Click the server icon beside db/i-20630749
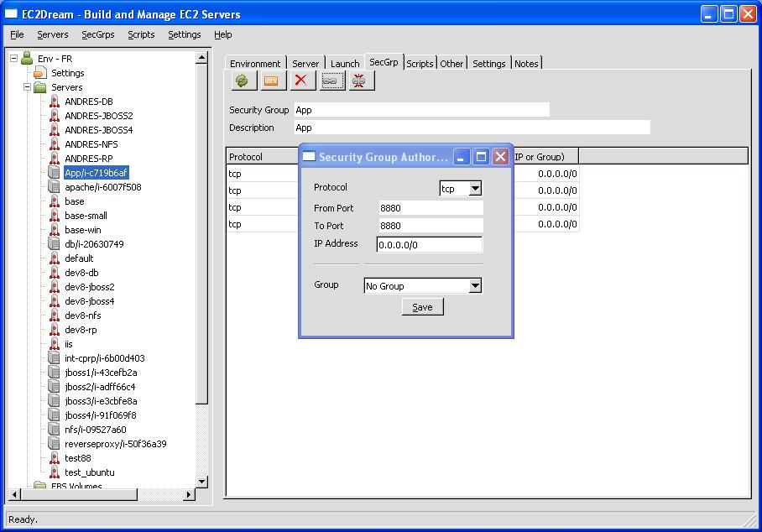The width and height of the screenshot is (762, 532). click(55, 244)
